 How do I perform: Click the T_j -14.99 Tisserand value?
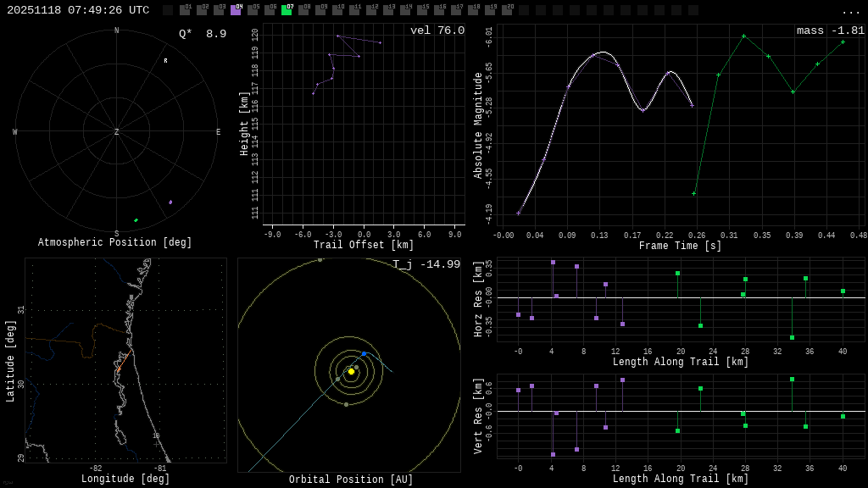pyautogui.click(x=426, y=264)
